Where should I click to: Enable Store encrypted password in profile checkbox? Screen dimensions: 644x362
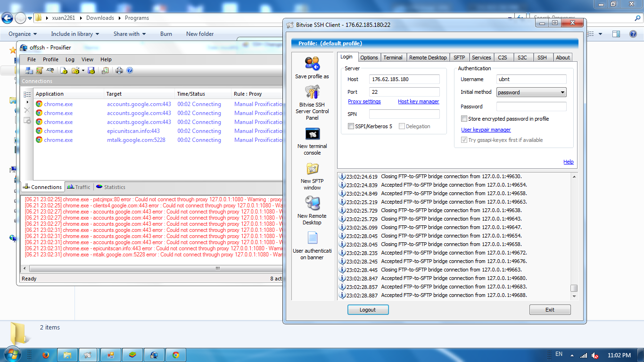point(464,119)
